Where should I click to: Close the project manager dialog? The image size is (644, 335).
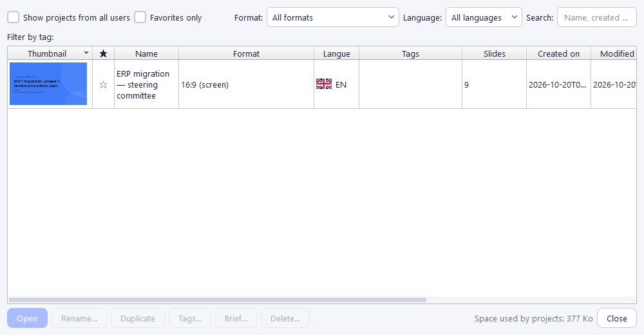coord(616,318)
